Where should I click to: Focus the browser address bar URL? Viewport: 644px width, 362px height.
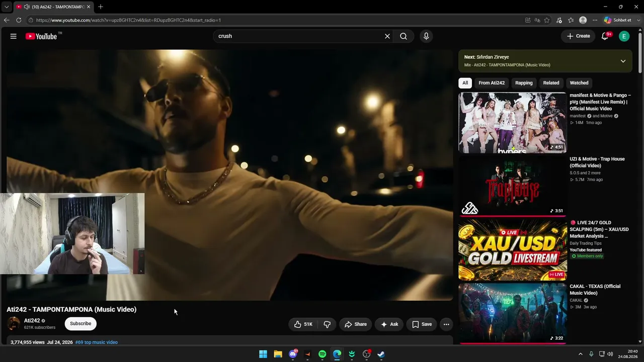tap(128, 20)
